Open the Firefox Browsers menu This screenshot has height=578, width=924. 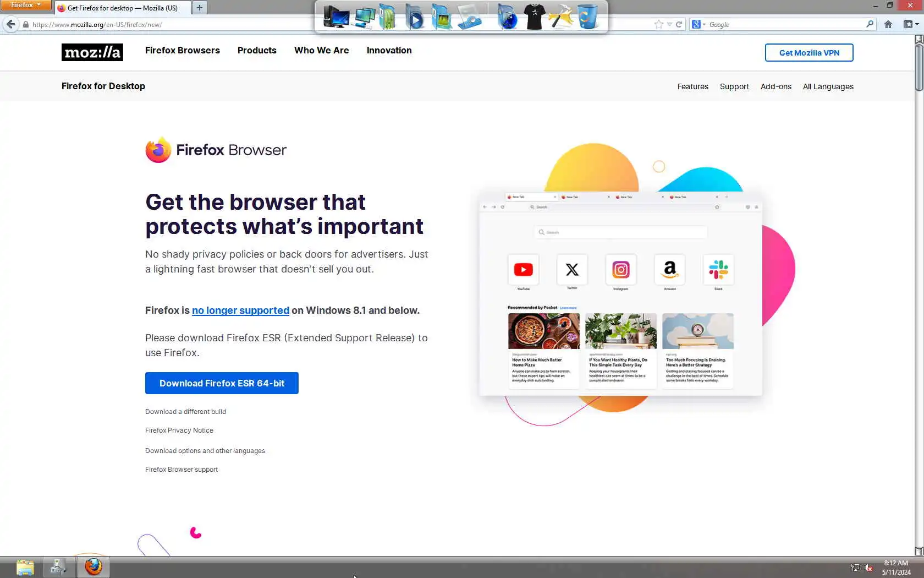183,50
